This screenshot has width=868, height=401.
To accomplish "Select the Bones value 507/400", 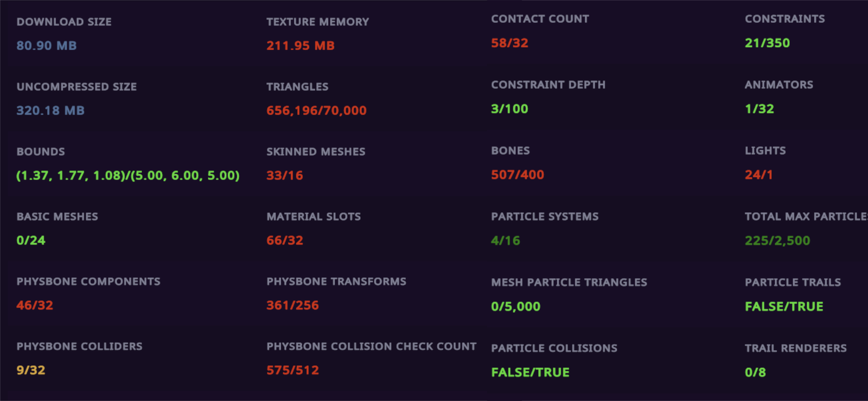I will (x=518, y=175).
